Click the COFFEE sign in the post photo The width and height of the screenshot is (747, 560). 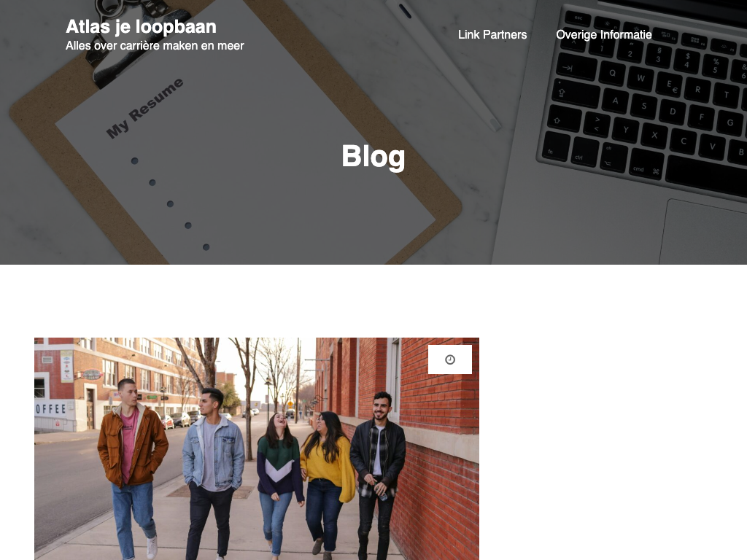50,409
